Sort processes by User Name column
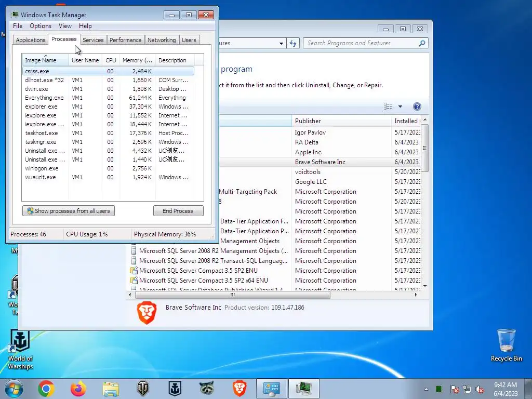 (x=85, y=60)
